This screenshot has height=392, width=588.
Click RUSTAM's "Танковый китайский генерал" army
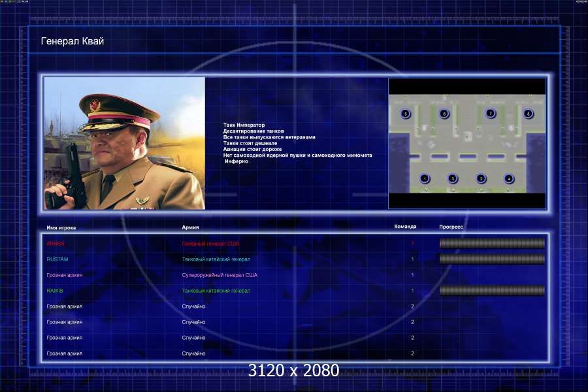[x=216, y=259]
